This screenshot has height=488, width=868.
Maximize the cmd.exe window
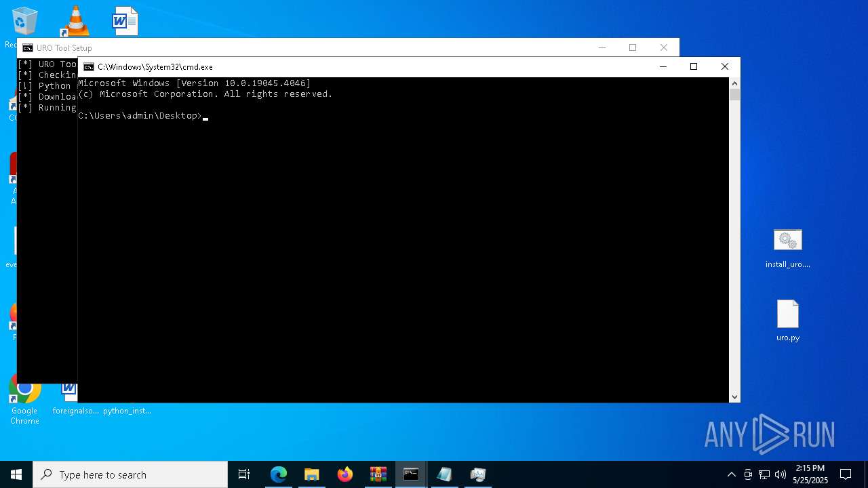(694, 66)
